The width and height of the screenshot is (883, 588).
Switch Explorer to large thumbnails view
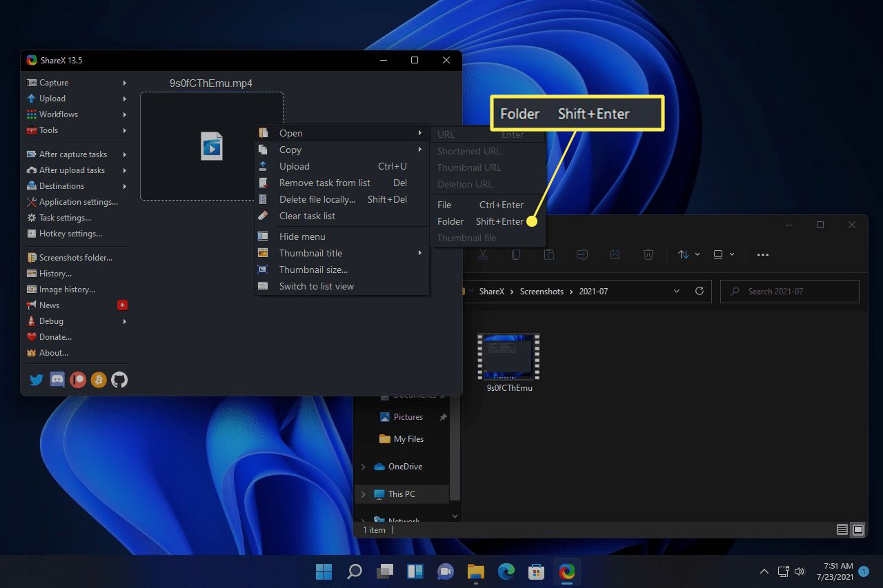point(857,530)
